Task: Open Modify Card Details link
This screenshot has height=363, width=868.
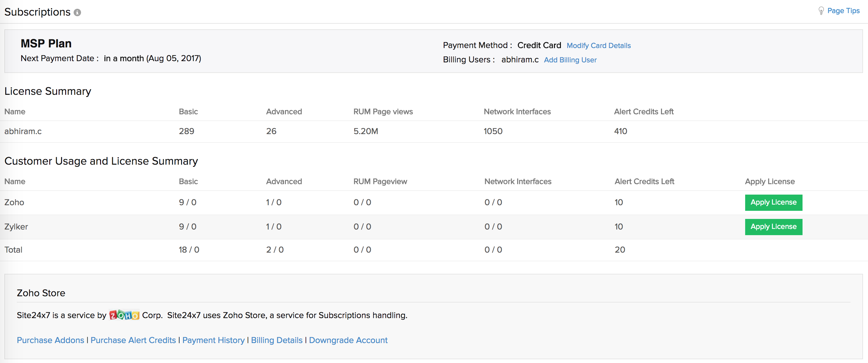Action: tap(598, 46)
